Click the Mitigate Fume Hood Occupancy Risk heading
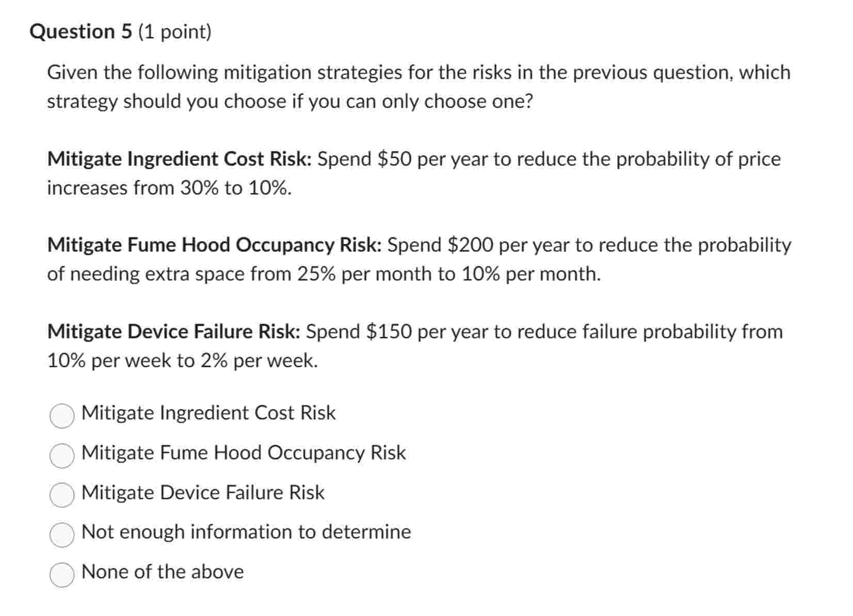853x616 pixels. [213, 245]
